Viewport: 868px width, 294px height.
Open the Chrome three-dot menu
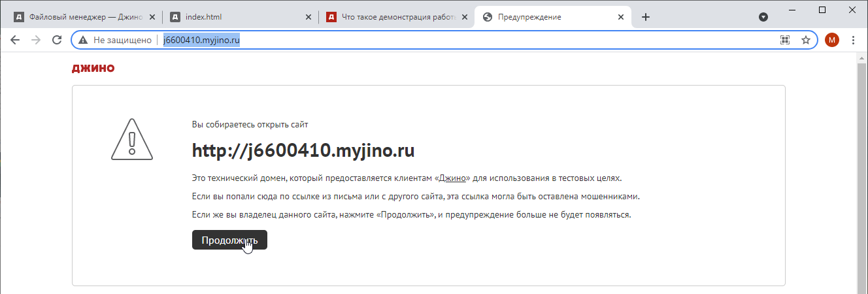click(853, 41)
